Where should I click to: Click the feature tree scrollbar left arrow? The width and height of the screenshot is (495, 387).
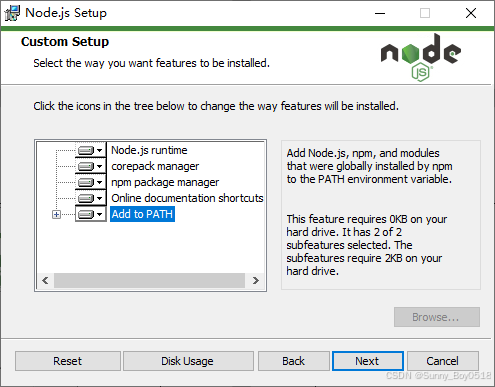pos(45,281)
